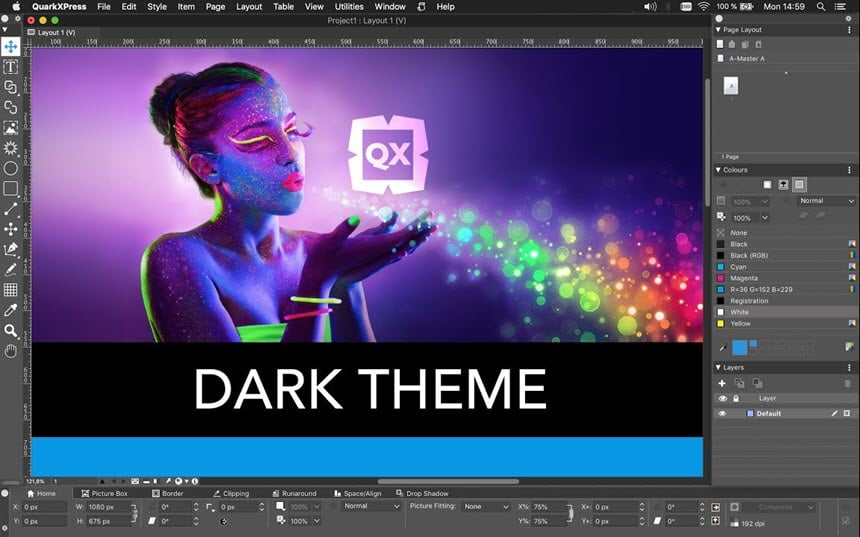
Task: Collapse the Page Layout panel triangle
Action: click(718, 30)
